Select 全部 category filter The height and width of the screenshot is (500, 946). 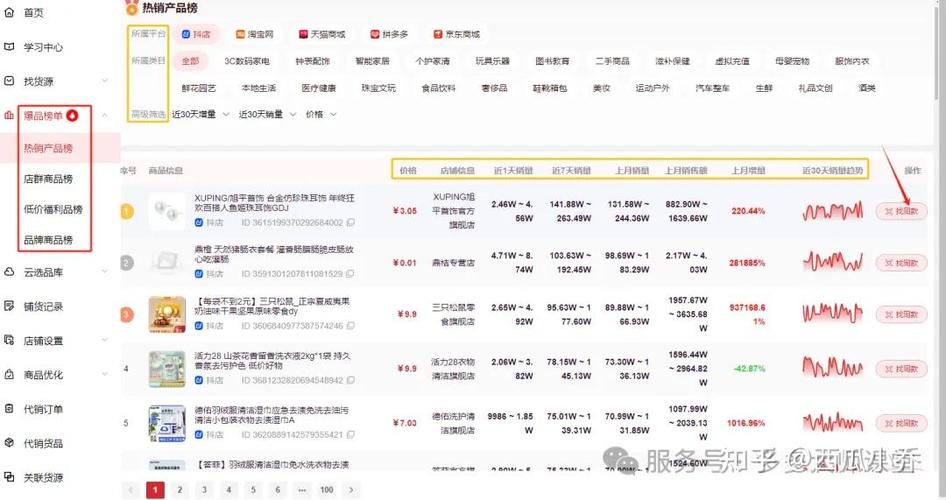[x=191, y=61]
